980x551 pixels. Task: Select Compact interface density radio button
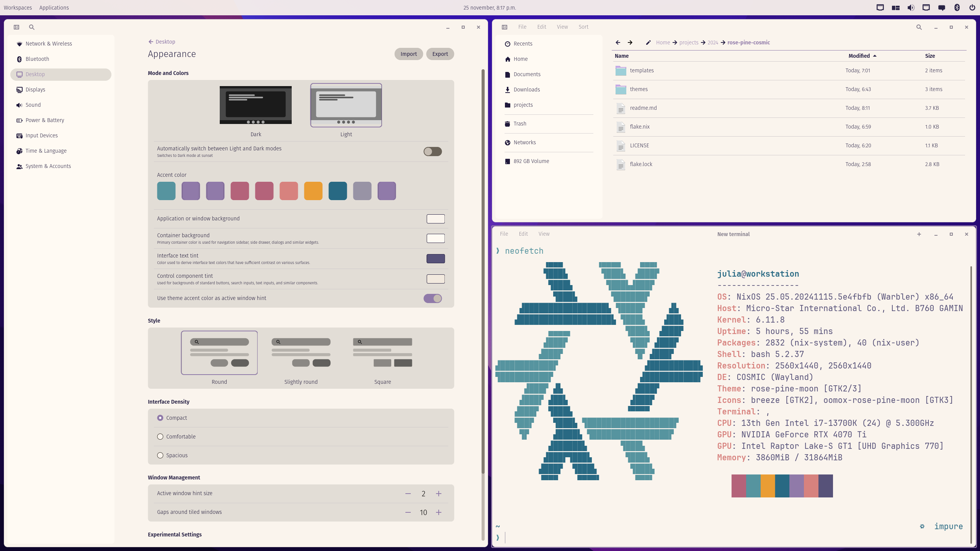[160, 417]
